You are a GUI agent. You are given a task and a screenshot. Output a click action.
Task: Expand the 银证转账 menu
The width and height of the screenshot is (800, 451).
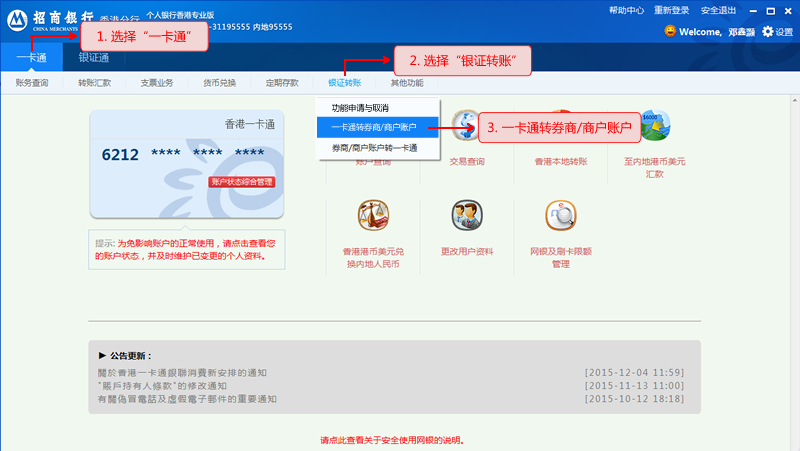344,82
